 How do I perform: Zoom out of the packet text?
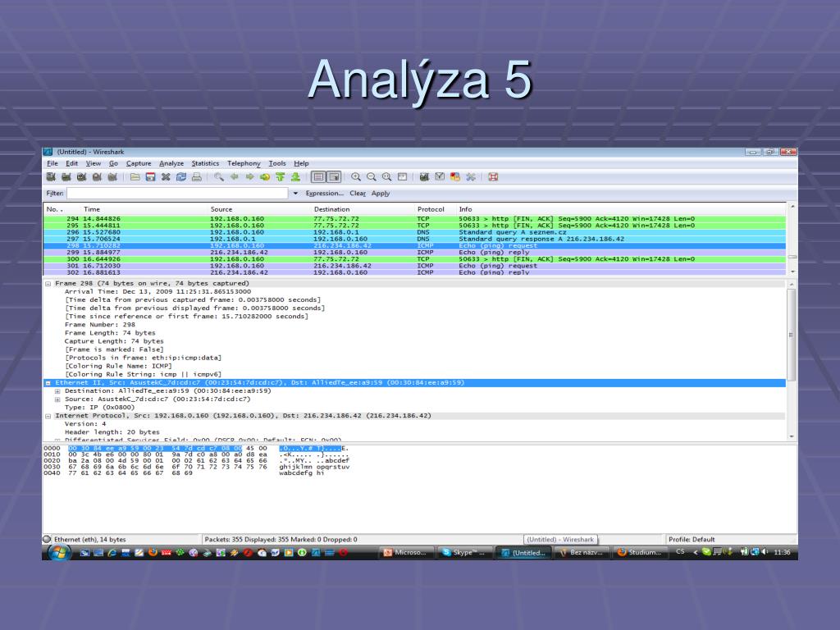pyautogui.click(x=372, y=177)
